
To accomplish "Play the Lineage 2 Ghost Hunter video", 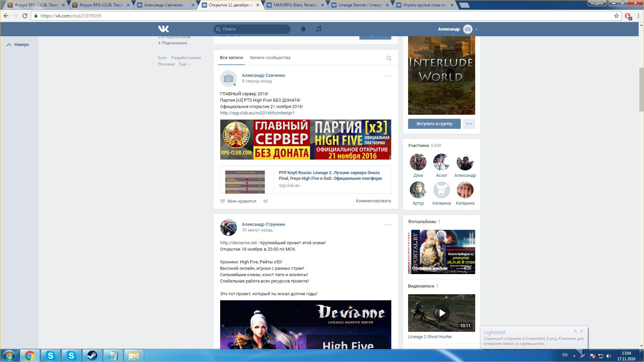I will point(441,313).
